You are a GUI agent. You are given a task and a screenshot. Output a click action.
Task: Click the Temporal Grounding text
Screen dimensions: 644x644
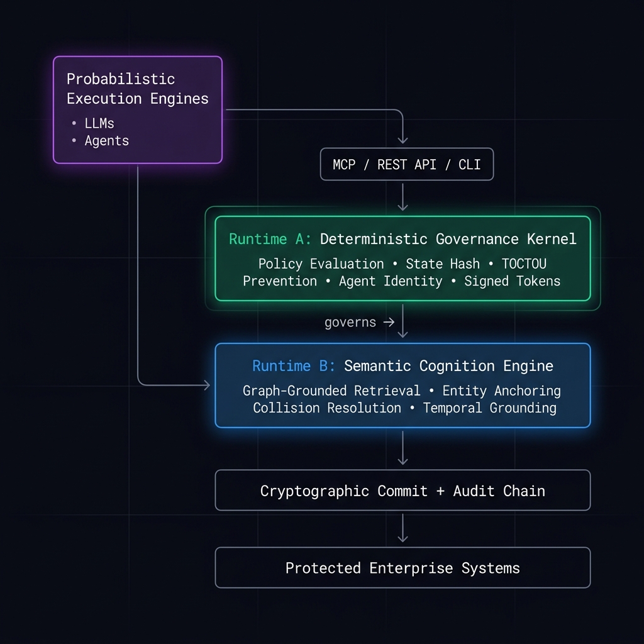pos(489,408)
